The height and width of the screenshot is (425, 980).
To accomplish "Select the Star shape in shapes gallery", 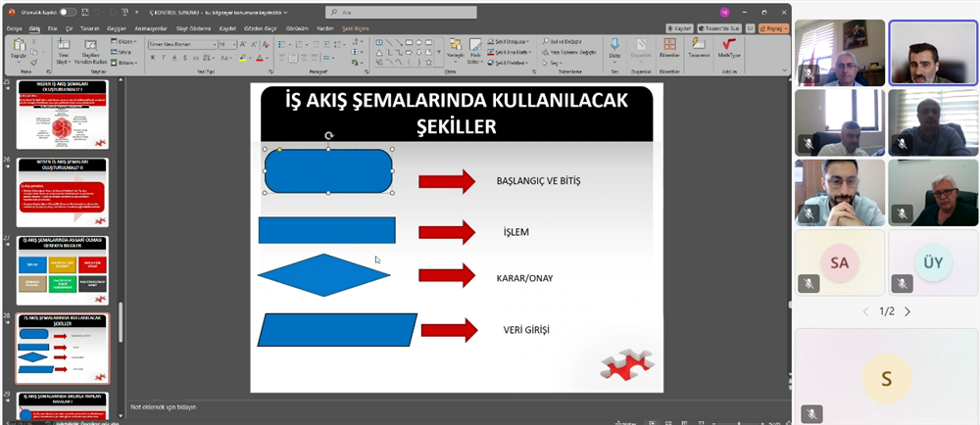I will 429,63.
